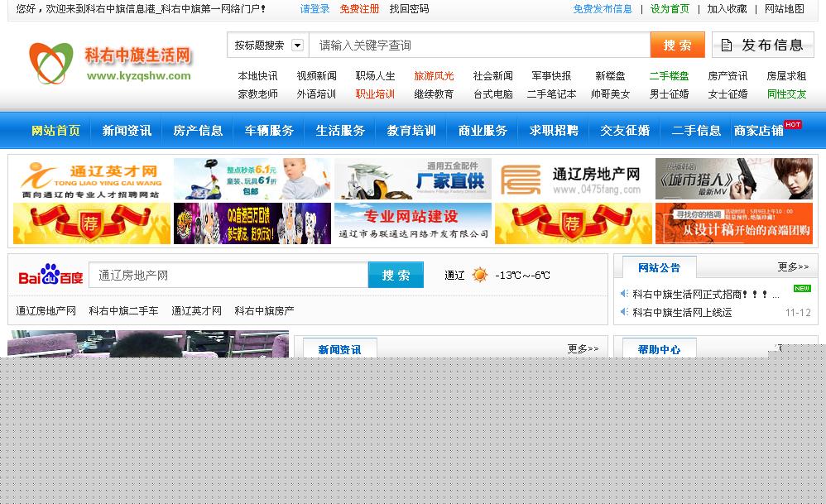
Task: Expand 更多>> in the 新闻资讯 panel
Action: (583, 348)
